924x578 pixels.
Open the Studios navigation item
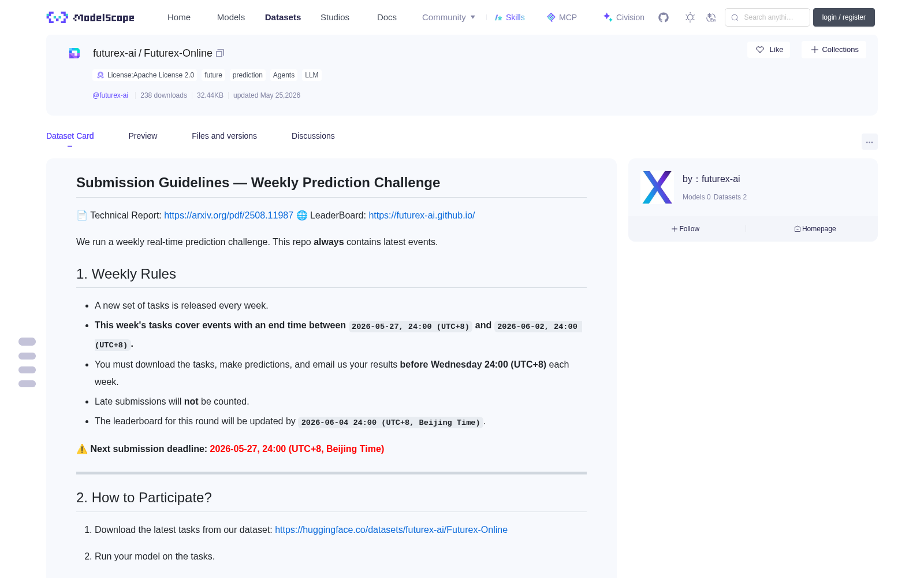click(x=335, y=17)
